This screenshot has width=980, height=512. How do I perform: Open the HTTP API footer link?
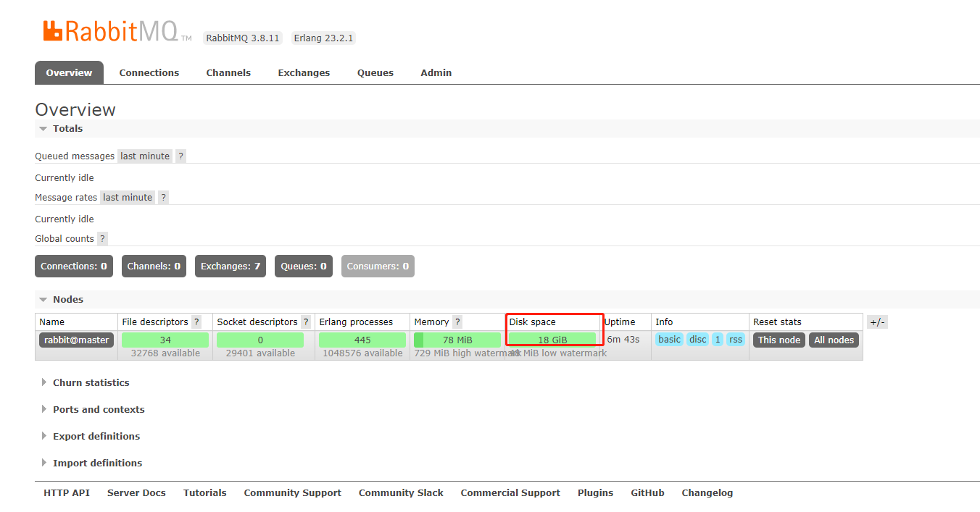pyautogui.click(x=67, y=493)
